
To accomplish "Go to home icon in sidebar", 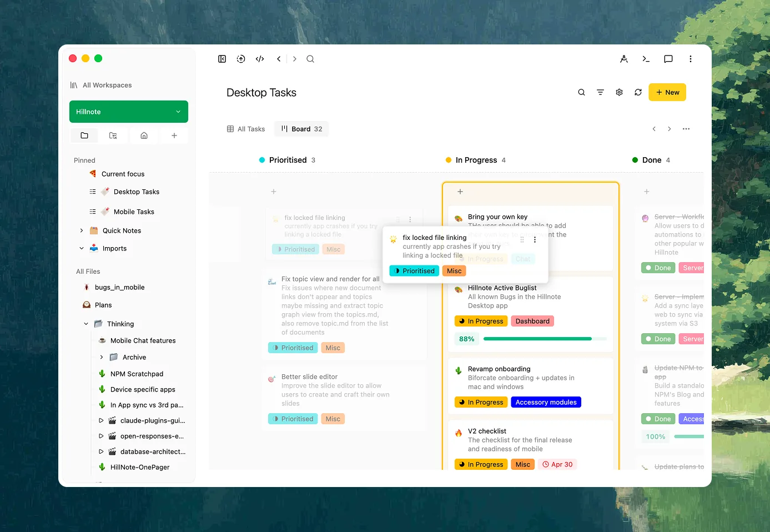I will 144,135.
